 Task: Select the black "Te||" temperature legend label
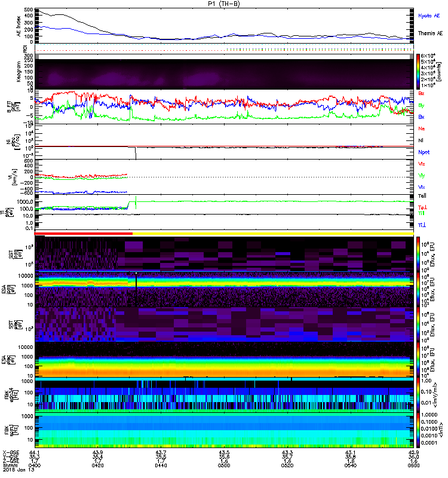coord(422,196)
